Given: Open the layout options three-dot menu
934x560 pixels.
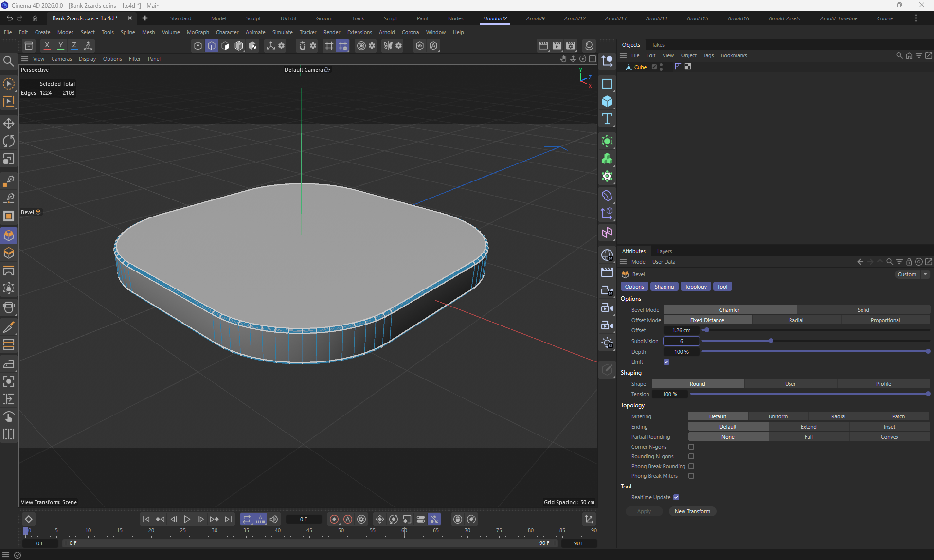Looking at the screenshot, I should 916,18.
